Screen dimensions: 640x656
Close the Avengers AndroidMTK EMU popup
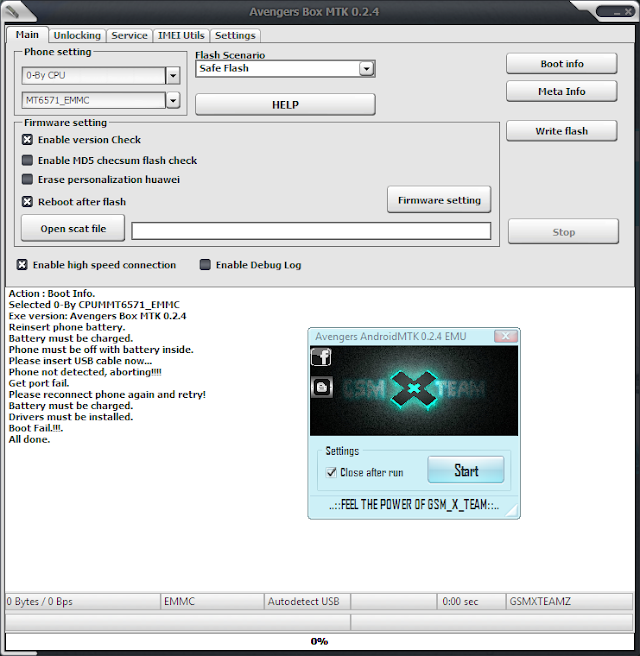pos(506,336)
